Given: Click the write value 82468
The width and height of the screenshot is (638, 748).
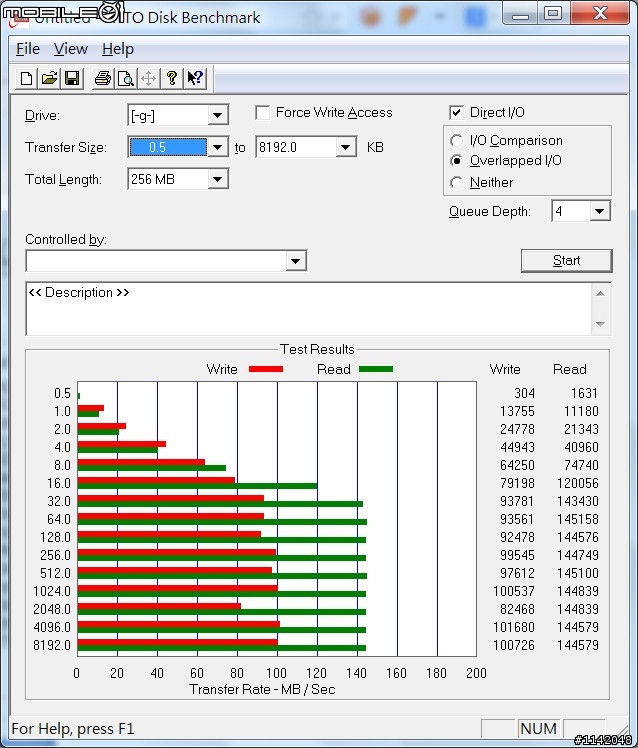Looking at the screenshot, I should (x=517, y=609).
